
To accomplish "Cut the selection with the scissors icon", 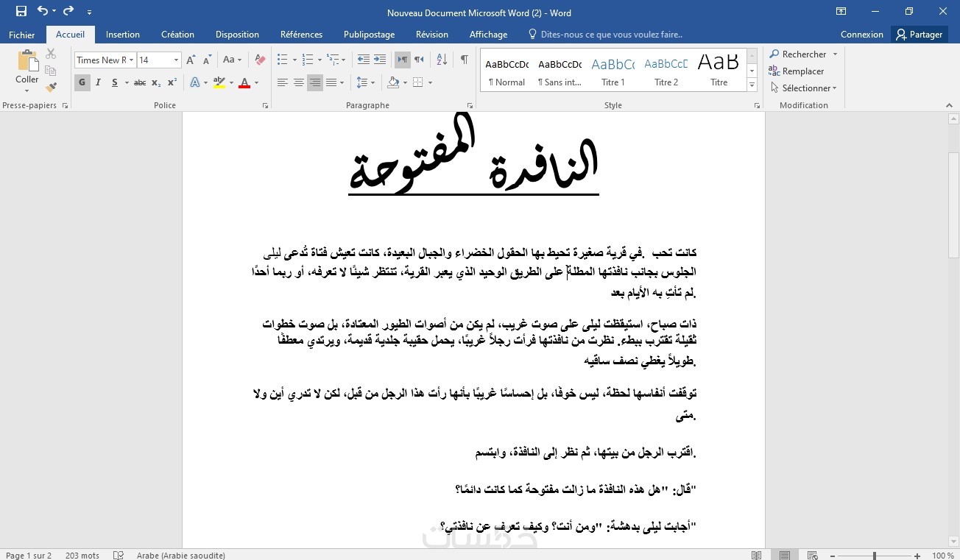I will pyautogui.click(x=51, y=54).
